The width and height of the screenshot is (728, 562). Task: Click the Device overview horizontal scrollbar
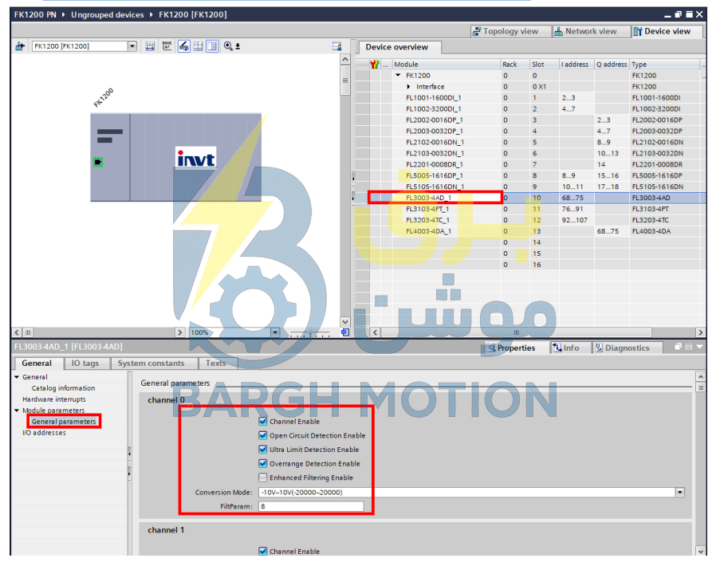(x=516, y=332)
